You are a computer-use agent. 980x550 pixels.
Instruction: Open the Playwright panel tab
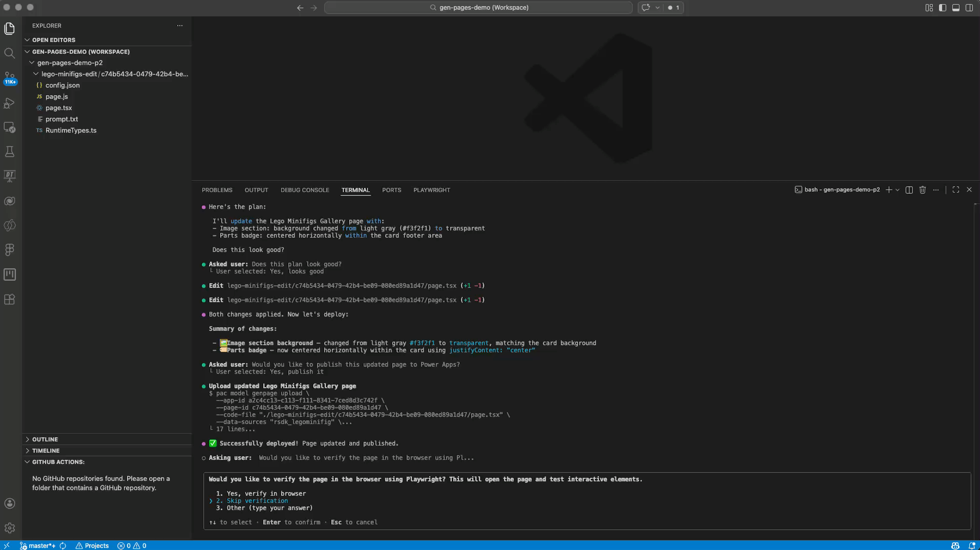432,189
